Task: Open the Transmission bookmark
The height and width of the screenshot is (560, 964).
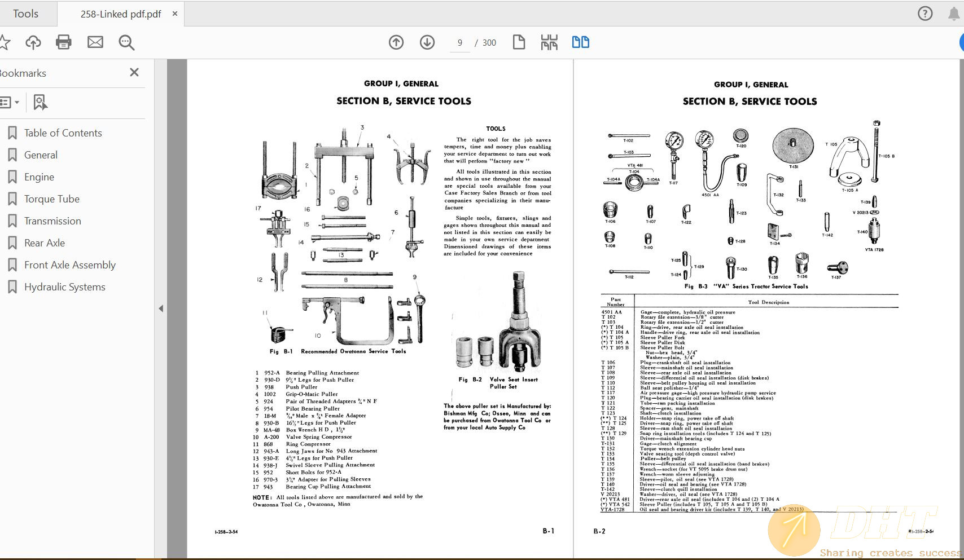Action: click(52, 221)
